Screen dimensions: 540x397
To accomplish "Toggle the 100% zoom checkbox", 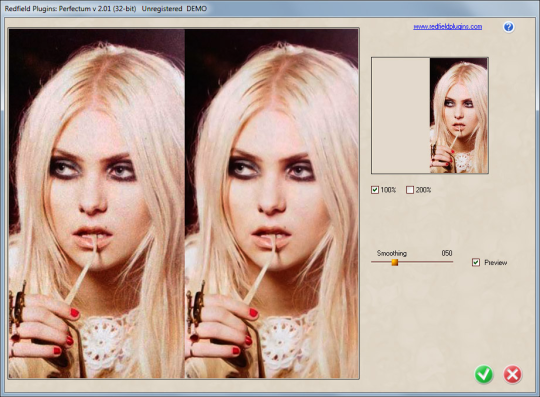I will click(x=375, y=190).
